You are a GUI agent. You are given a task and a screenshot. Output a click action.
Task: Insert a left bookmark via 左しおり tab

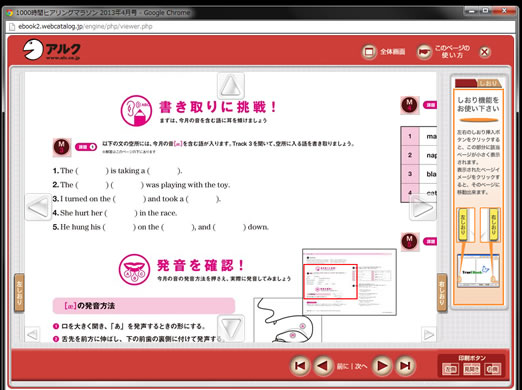coord(19,293)
